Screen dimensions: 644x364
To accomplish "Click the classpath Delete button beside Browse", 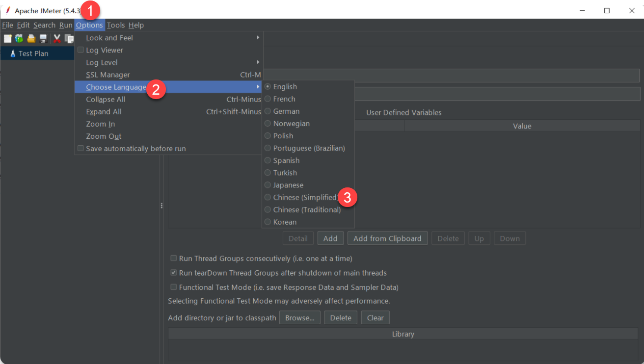I will click(341, 317).
